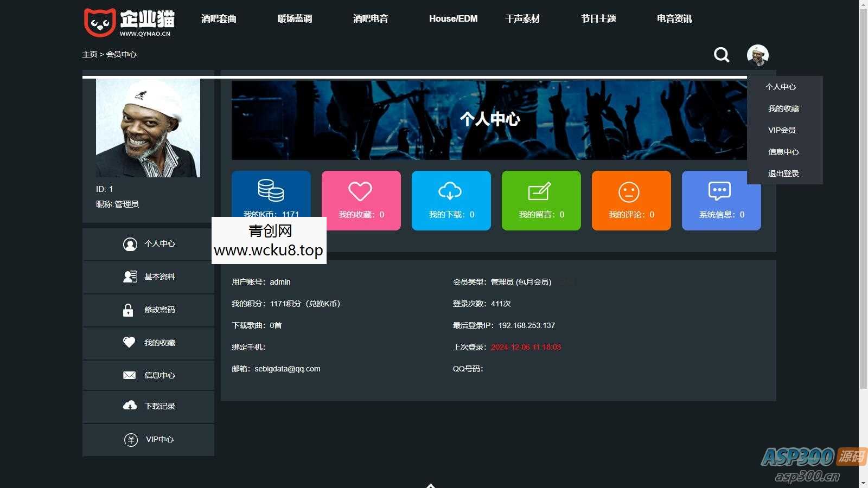Click the chat bubble icon on 系统信息 card
Viewport: 868px width, 488px height.
[x=720, y=191]
